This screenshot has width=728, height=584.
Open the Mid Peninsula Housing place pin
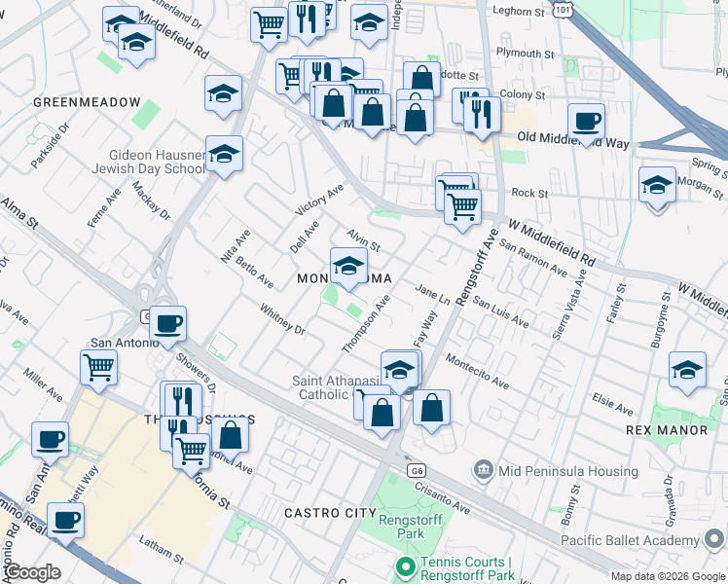[484, 471]
